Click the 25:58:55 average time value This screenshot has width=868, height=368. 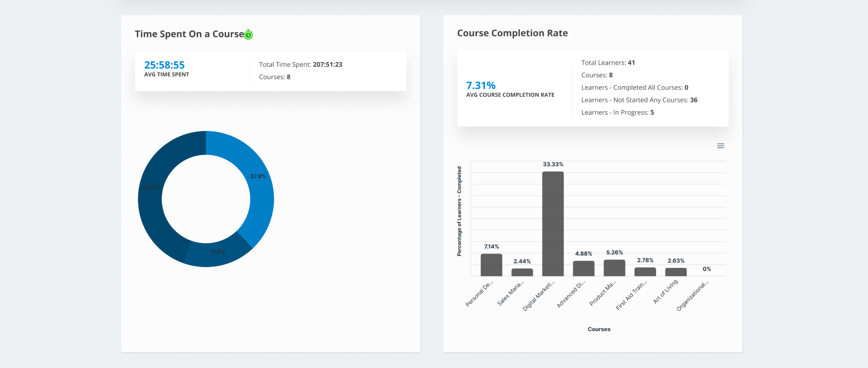pyautogui.click(x=164, y=65)
